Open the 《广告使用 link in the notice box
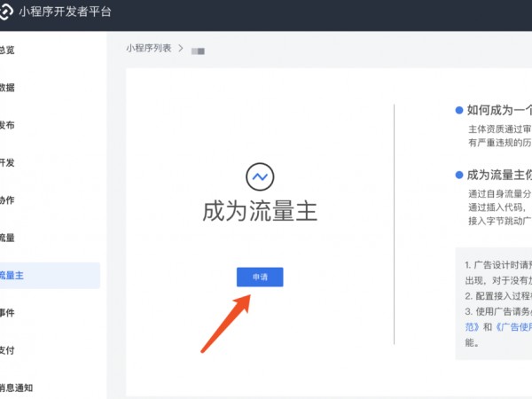 pyautogui.click(x=507, y=327)
